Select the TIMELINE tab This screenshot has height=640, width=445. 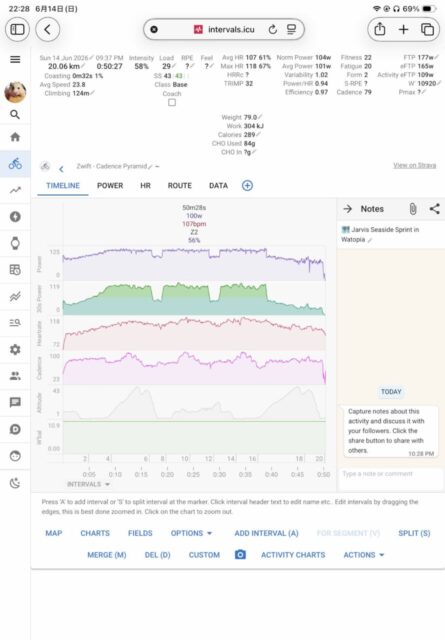click(x=63, y=186)
